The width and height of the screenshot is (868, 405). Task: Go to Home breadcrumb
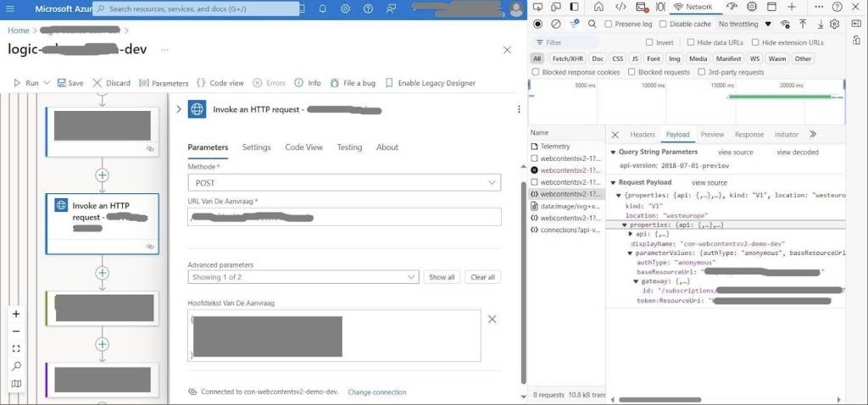tap(19, 31)
